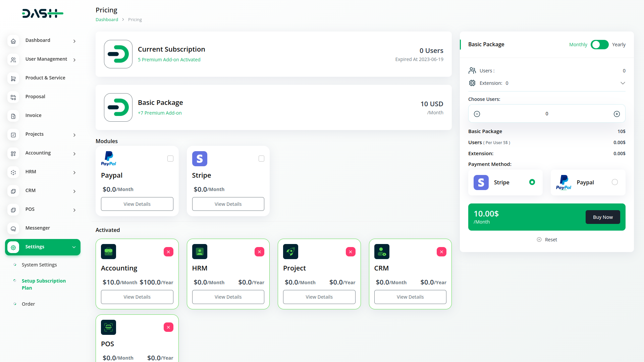Open the Setup Subscription Plan menu item

coord(44,284)
